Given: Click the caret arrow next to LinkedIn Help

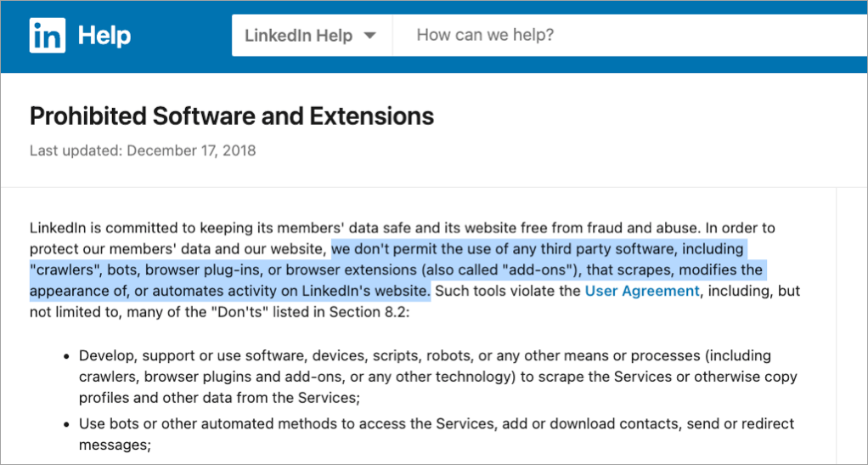Looking at the screenshot, I should [x=369, y=36].
